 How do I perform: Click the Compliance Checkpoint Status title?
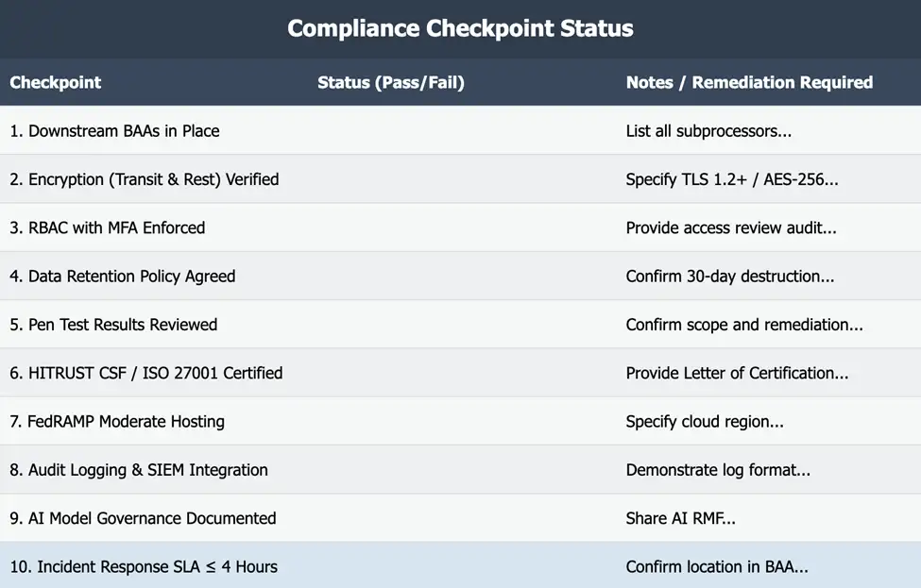(460, 28)
